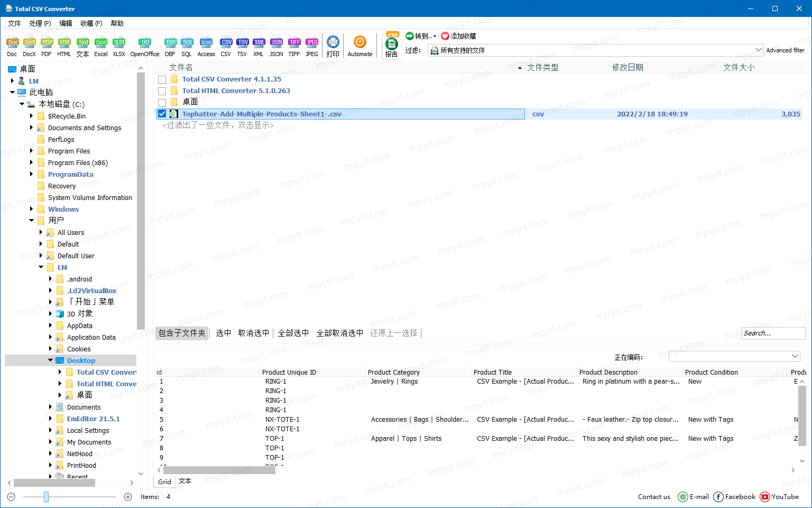Focus the Search input field
Screen dimensions: 812x508
[773, 333]
